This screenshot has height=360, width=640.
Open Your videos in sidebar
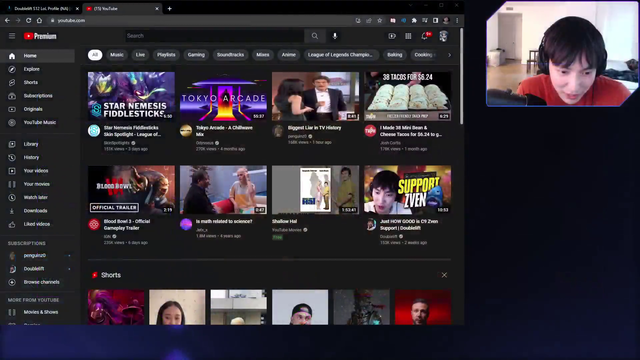click(x=37, y=171)
